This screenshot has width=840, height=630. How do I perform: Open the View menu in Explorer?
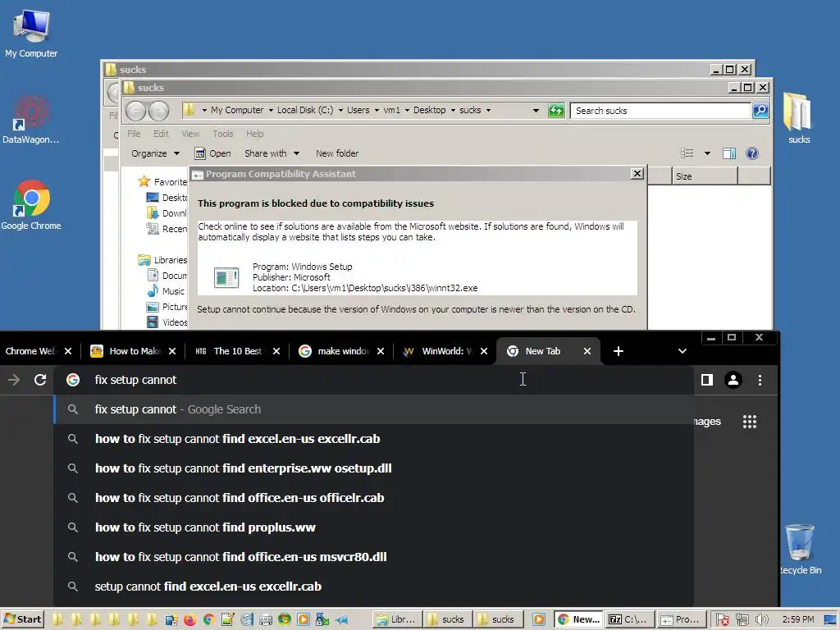tap(190, 134)
